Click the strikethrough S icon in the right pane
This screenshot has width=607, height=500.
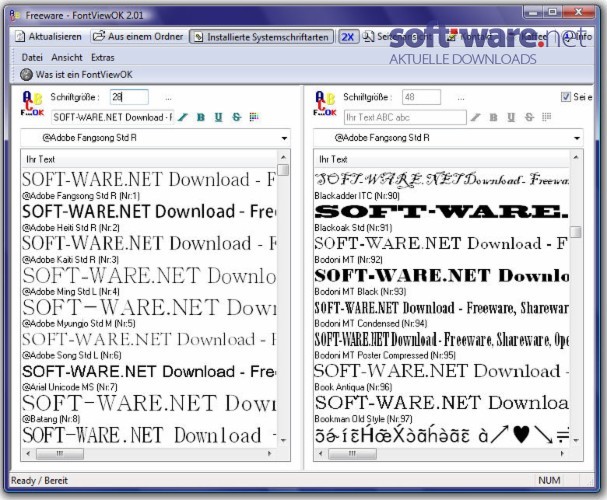point(529,117)
